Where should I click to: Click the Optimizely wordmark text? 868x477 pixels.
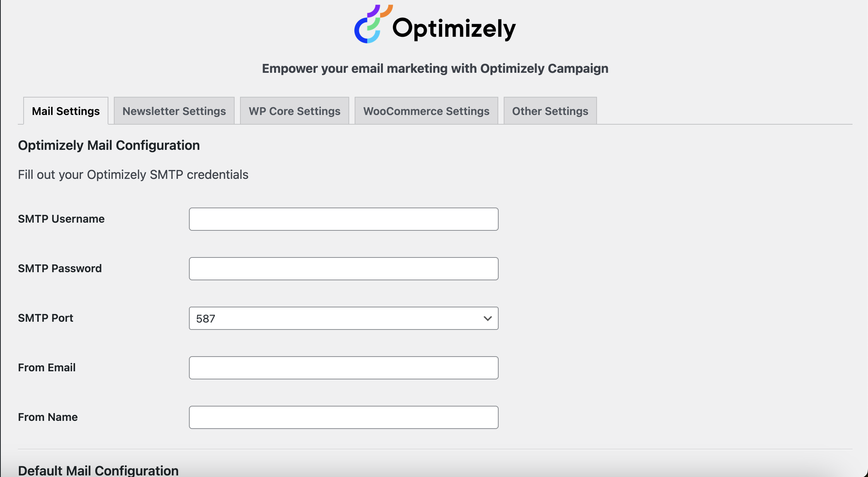coord(454,29)
